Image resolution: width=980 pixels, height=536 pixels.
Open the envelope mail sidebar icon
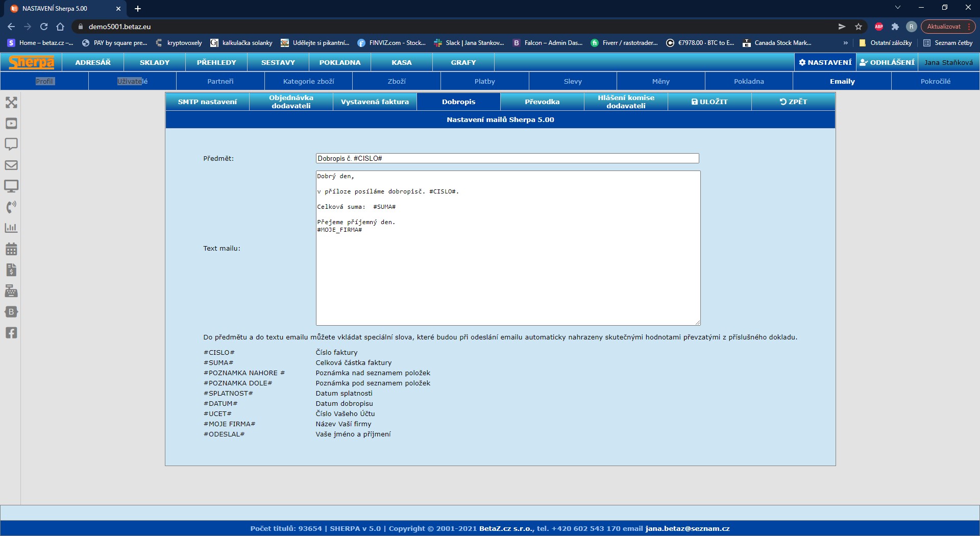[x=11, y=165]
